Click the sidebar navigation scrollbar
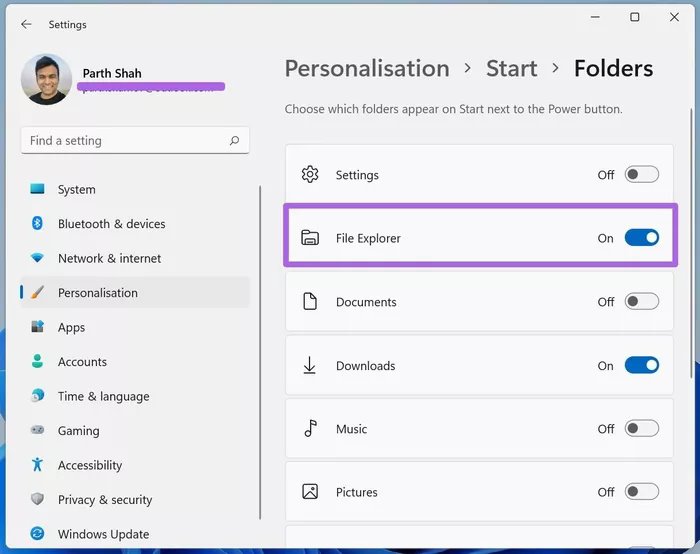The image size is (700, 554). click(x=260, y=353)
